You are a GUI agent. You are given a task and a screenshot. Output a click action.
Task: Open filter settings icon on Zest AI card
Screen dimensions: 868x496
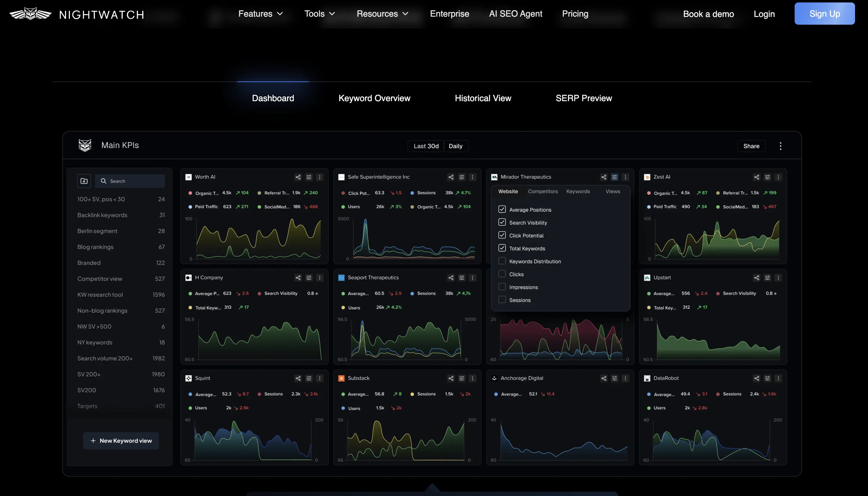(767, 177)
